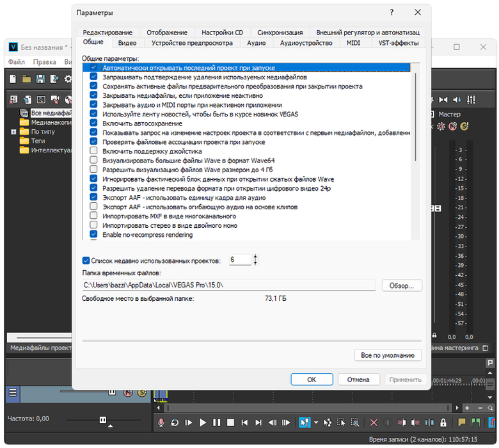
Task: Click the Insert Marker yellow flag icon
Action: [461, 422]
